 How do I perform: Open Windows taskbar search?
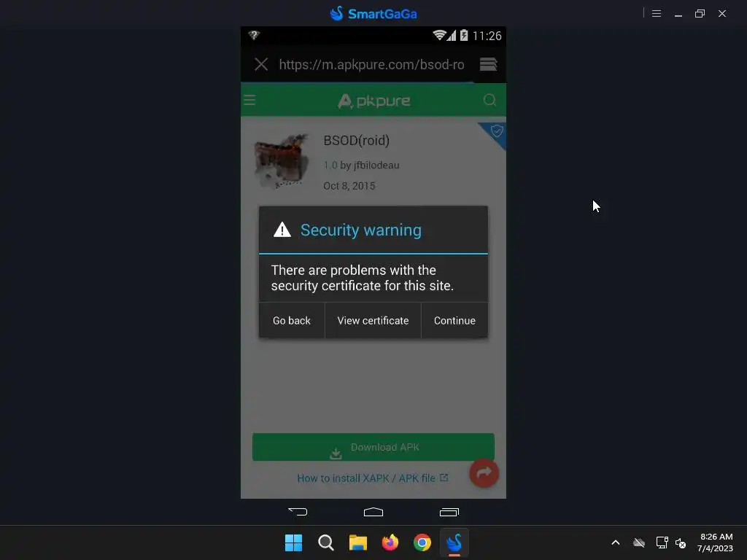tap(326, 542)
